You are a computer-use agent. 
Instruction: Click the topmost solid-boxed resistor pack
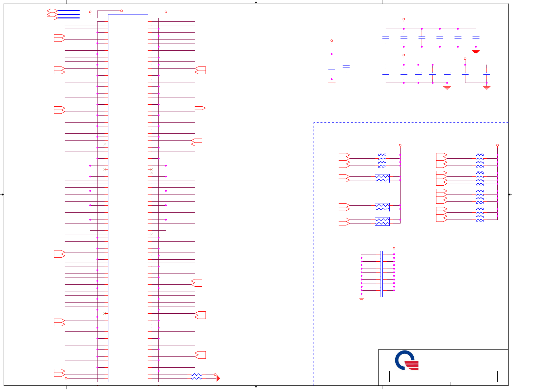[x=382, y=178]
